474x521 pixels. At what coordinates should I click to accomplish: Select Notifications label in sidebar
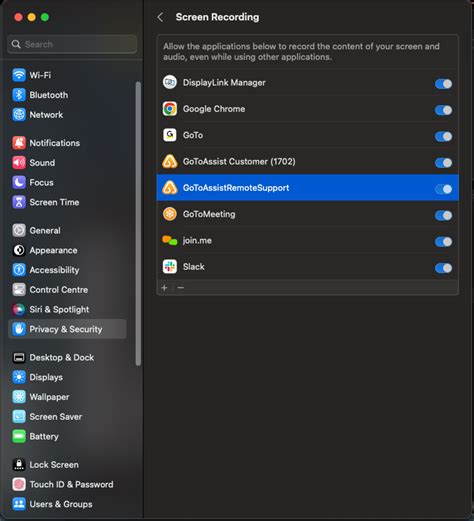[x=55, y=143]
